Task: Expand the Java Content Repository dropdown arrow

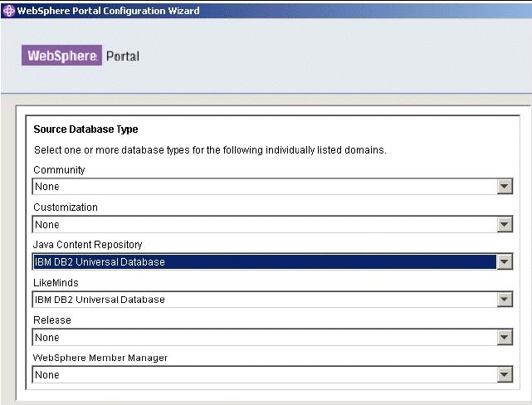Action: (505, 261)
